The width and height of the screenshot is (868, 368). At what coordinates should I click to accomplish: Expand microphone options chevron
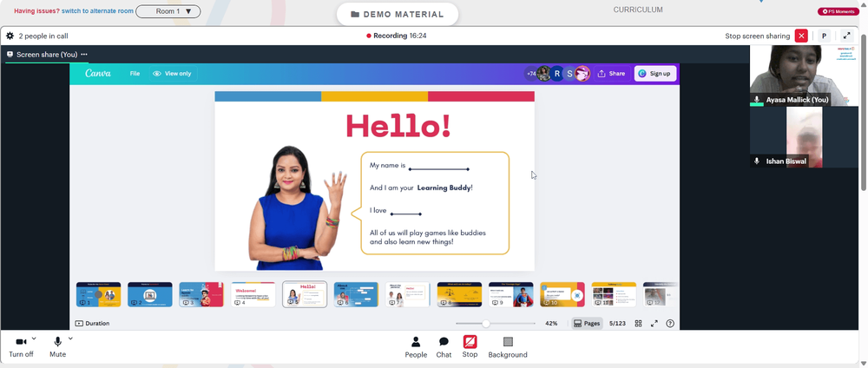point(70,338)
